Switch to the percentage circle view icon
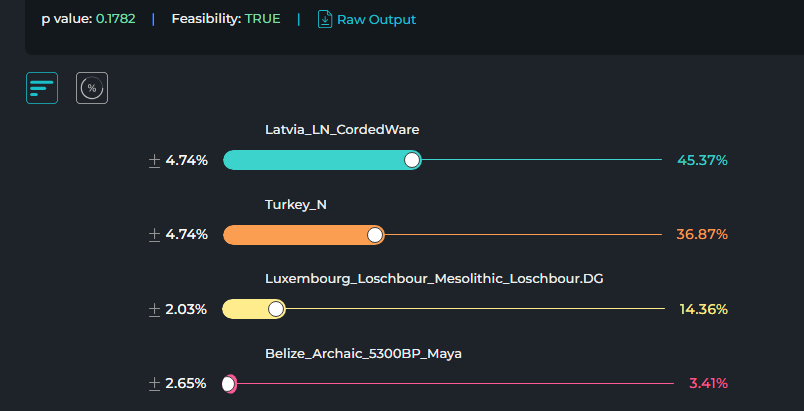 92,88
